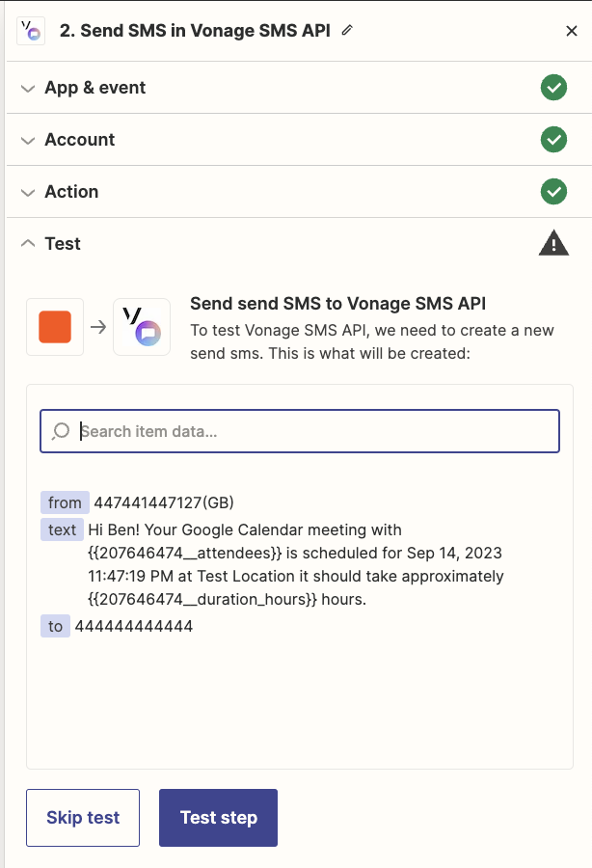Click the Test section label

click(x=63, y=244)
